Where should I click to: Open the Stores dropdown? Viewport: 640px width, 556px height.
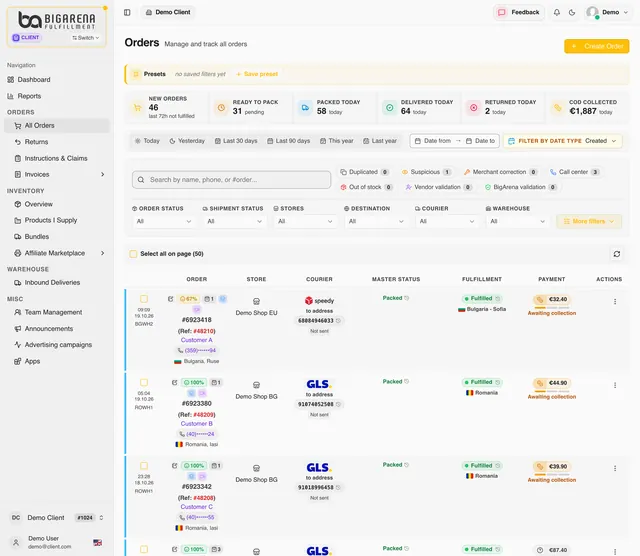pos(305,221)
